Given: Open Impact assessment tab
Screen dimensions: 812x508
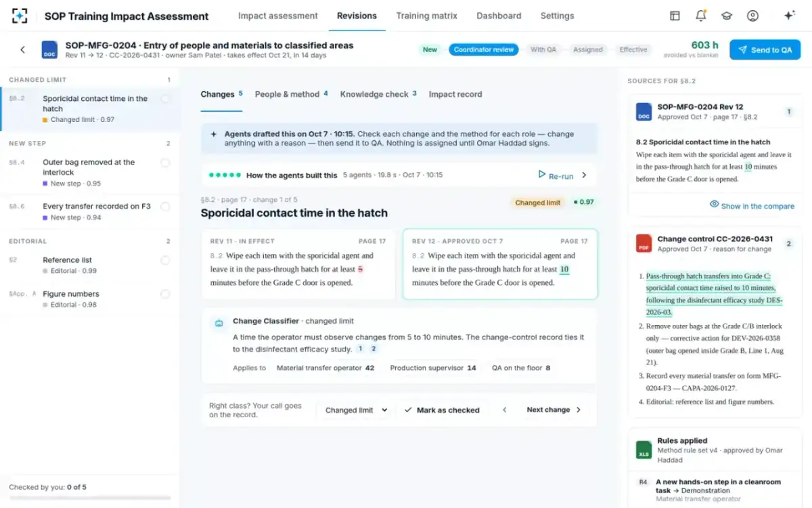Looking at the screenshot, I should coord(278,16).
